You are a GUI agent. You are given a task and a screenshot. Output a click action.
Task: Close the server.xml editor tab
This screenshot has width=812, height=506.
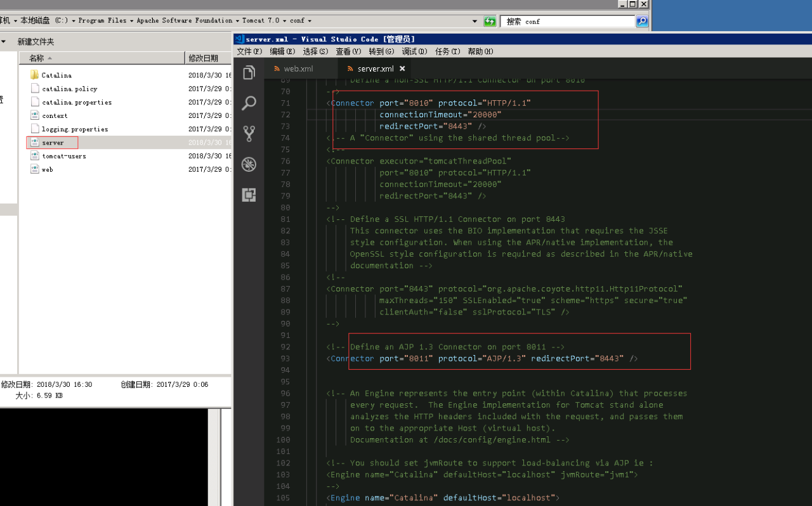[x=402, y=68]
